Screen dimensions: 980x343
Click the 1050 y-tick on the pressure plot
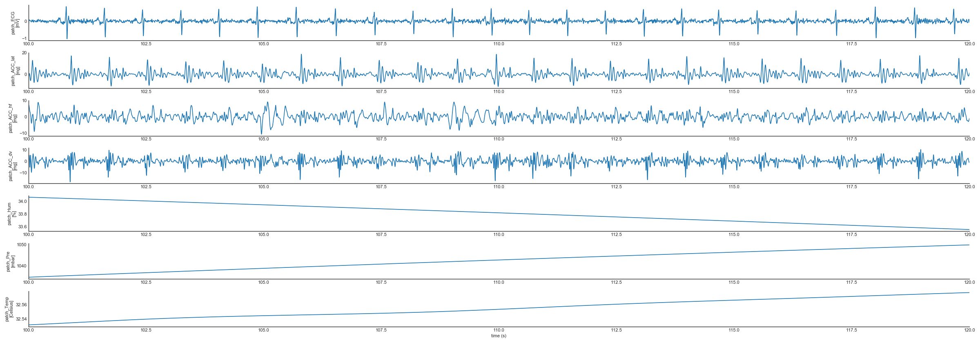point(21,245)
